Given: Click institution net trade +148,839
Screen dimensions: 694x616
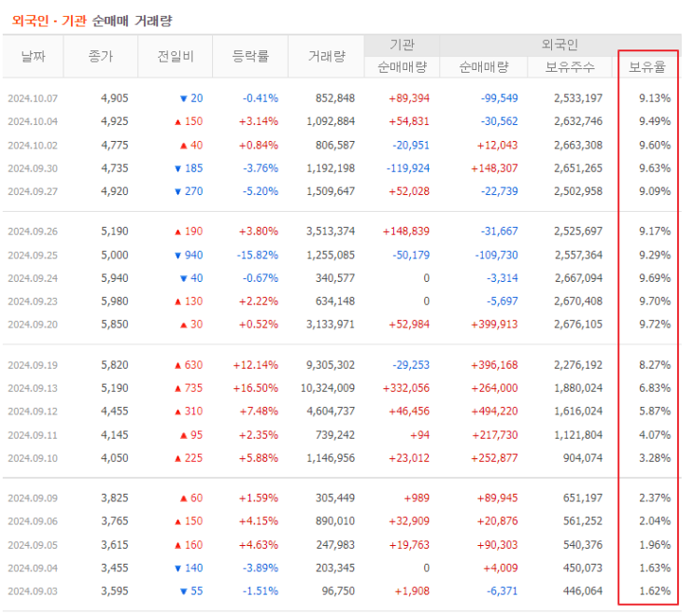Looking at the screenshot, I should pos(406,231).
